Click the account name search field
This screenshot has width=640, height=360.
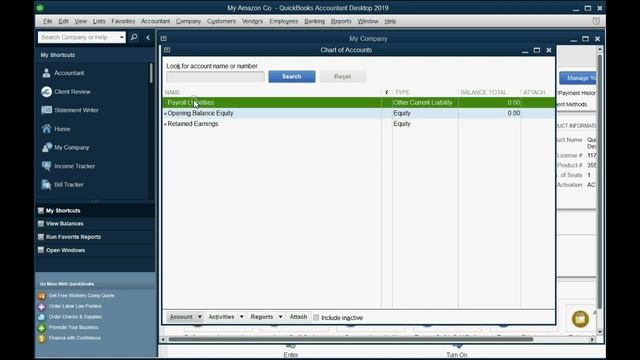click(216, 77)
